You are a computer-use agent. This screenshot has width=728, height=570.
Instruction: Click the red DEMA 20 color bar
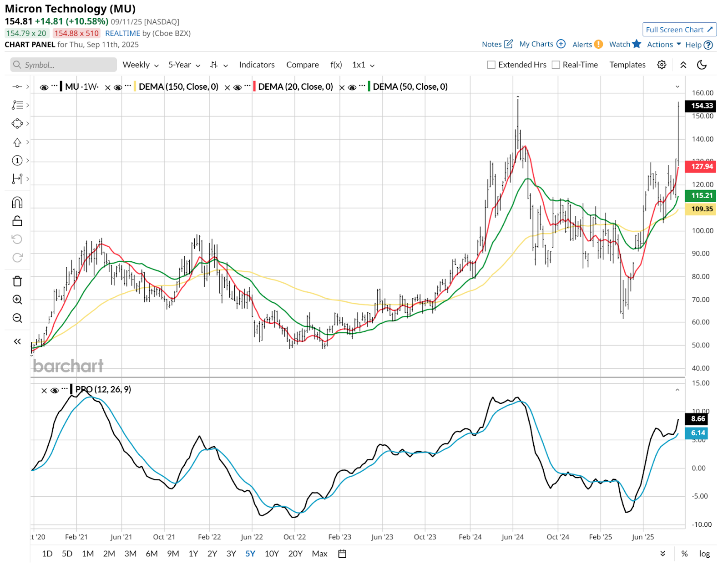coord(254,87)
